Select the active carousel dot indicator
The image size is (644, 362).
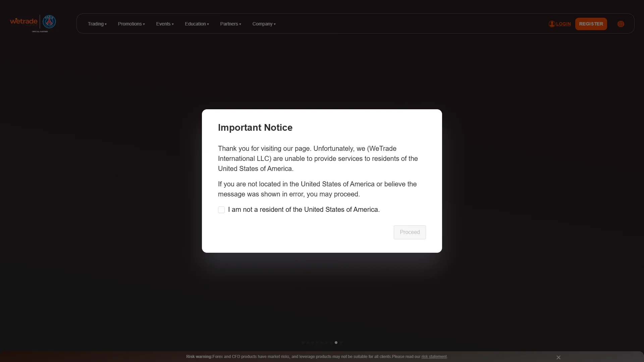[x=336, y=343]
